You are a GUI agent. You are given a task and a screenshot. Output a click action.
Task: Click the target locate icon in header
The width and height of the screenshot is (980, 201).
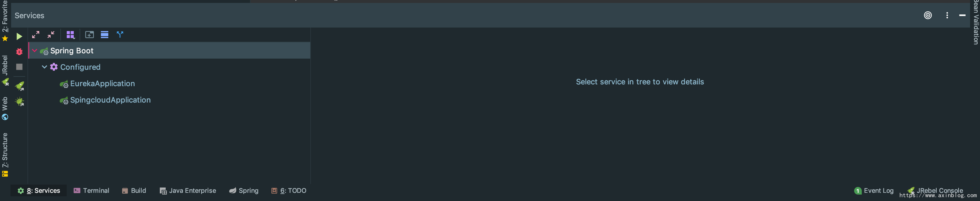click(928, 15)
